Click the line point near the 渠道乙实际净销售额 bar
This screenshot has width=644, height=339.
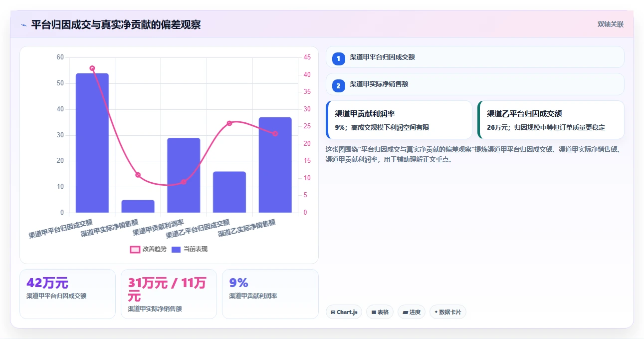point(275,134)
